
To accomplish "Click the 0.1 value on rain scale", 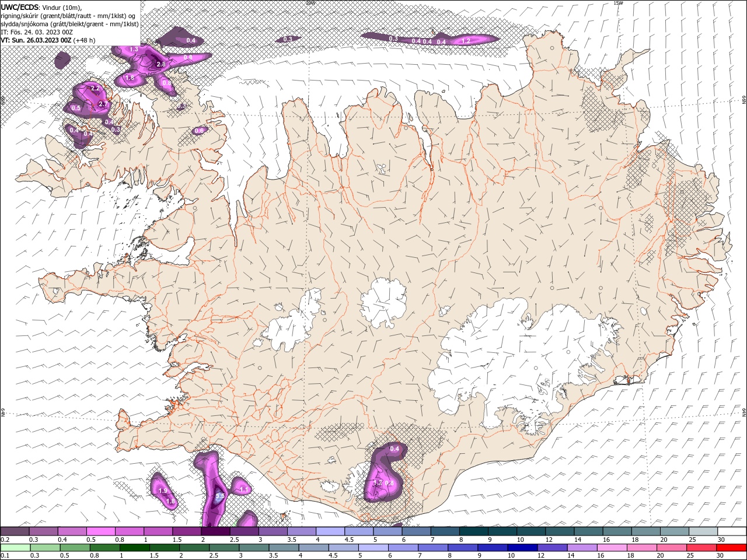I will (x=5, y=556).
